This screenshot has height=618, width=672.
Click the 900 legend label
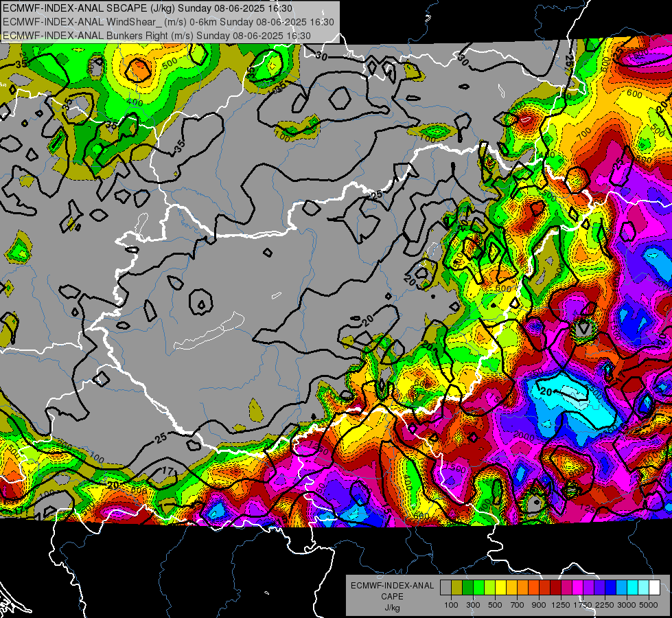pos(539,605)
